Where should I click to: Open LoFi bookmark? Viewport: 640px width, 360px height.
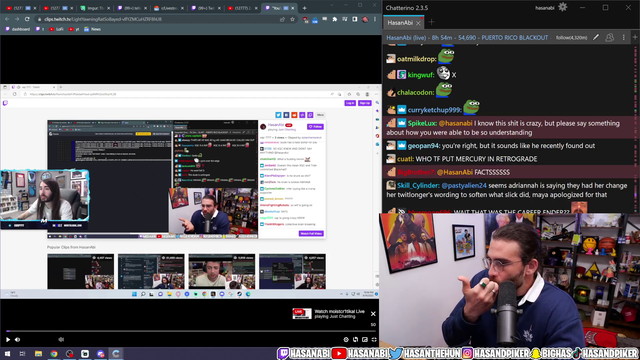[x=56, y=29]
